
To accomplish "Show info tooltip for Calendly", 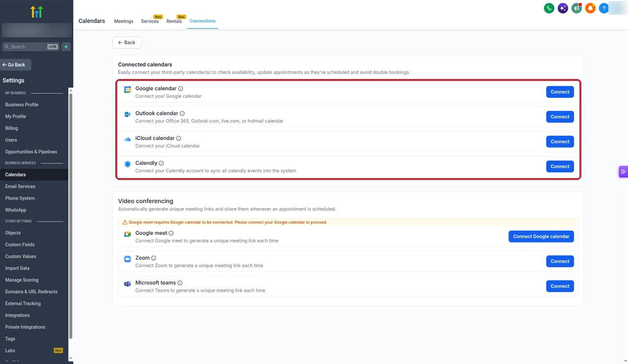I will 161,163.
